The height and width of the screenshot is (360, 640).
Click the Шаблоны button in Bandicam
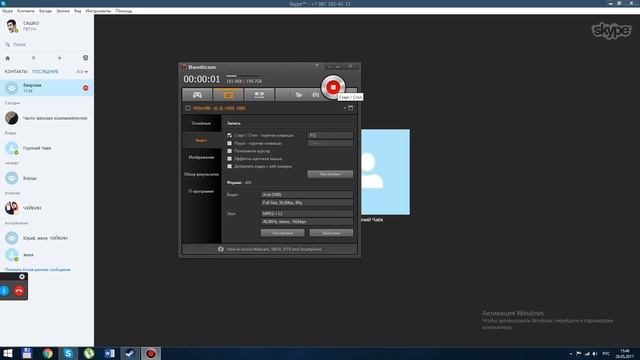pos(331,233)
